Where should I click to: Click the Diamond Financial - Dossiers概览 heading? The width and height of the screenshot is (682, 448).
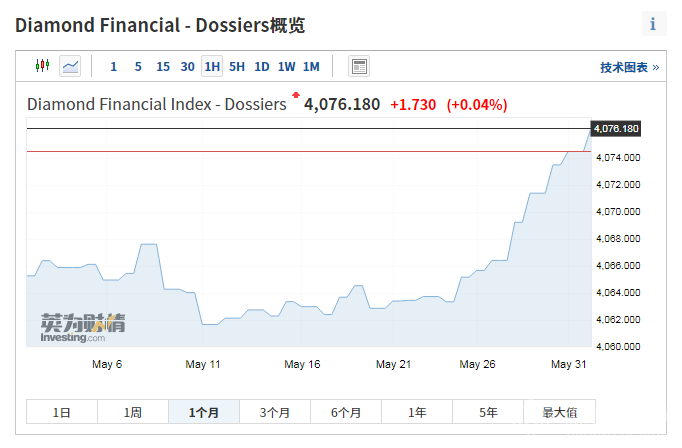tap(160, 25)
